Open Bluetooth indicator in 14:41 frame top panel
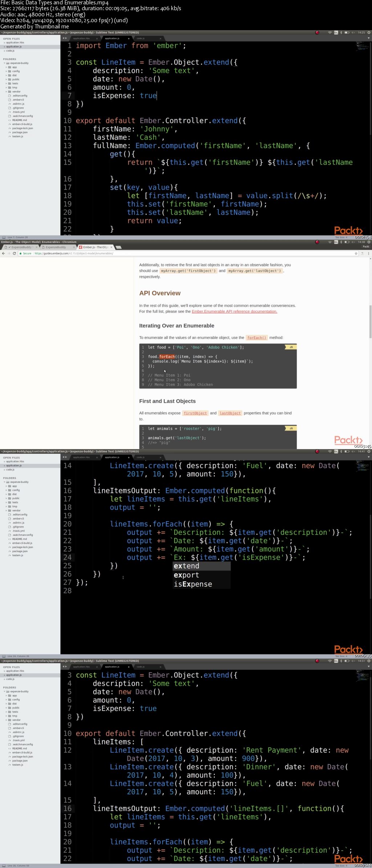 point(341,452)
